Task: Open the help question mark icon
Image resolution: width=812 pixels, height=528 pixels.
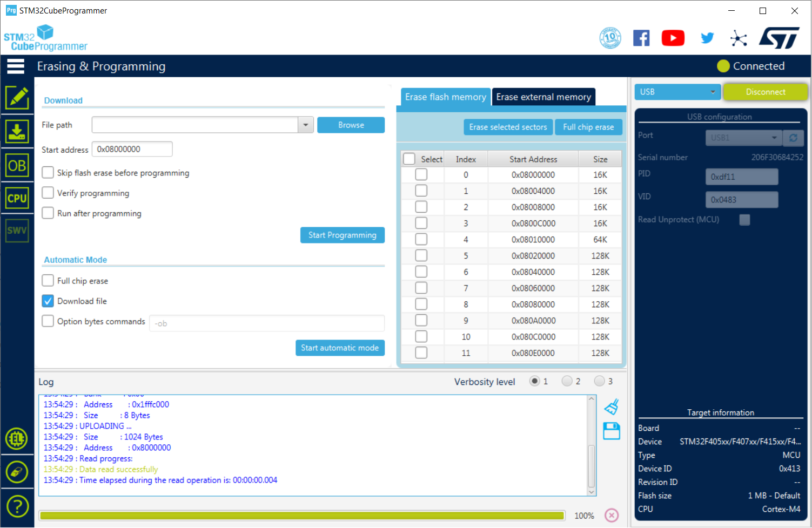Action: (17, 506)
